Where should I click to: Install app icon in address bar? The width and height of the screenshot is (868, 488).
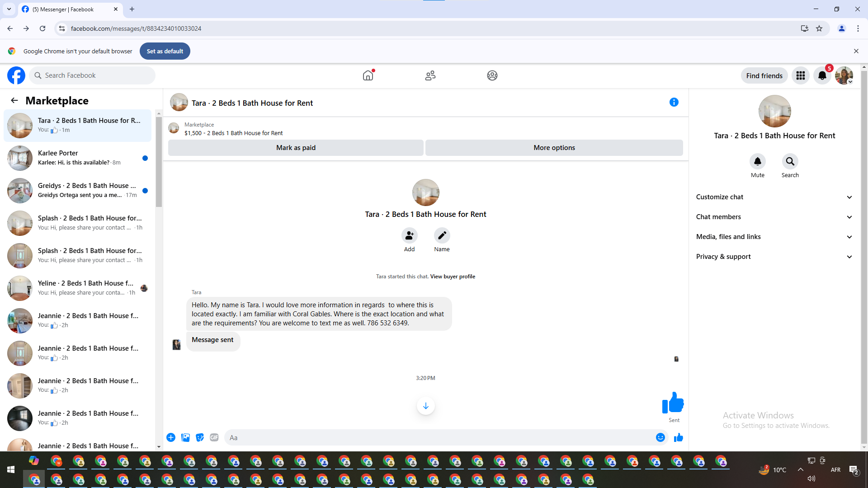[x=805, y=28]
